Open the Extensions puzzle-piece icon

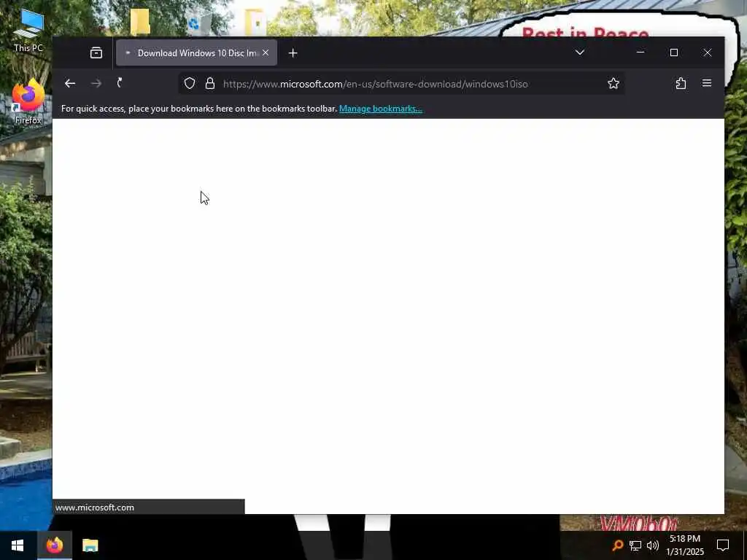point(681,83)
